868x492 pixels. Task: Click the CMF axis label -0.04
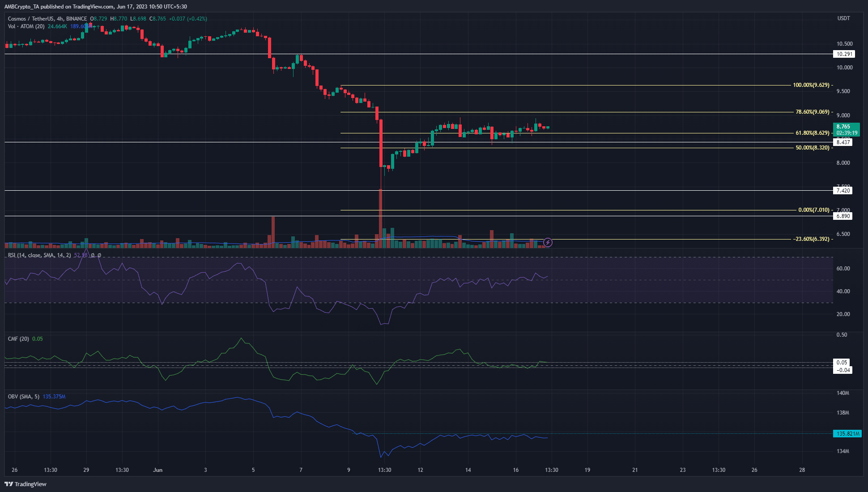842,370
